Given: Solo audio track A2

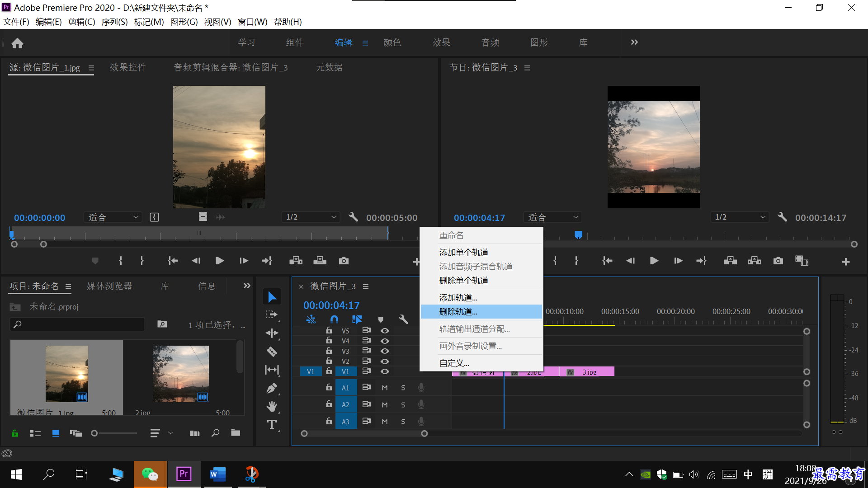Looking at the screenshot, I should click(x=403, y=405).
